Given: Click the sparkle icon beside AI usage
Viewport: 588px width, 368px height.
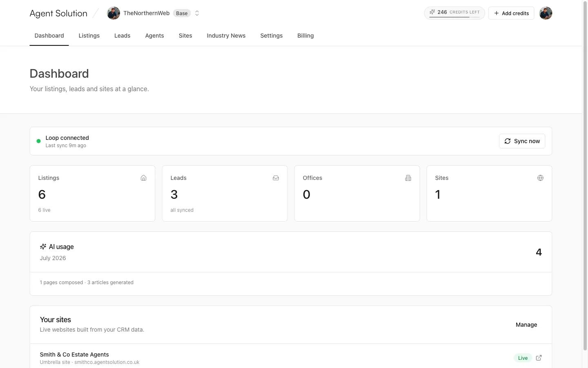Looking at the screenshot, I should (43, 247).
